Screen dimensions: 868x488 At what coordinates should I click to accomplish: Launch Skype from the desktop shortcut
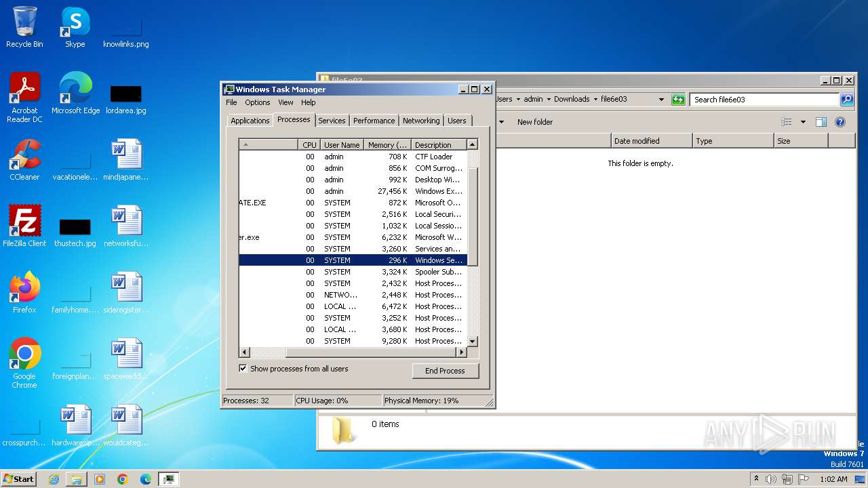point(75,27)
